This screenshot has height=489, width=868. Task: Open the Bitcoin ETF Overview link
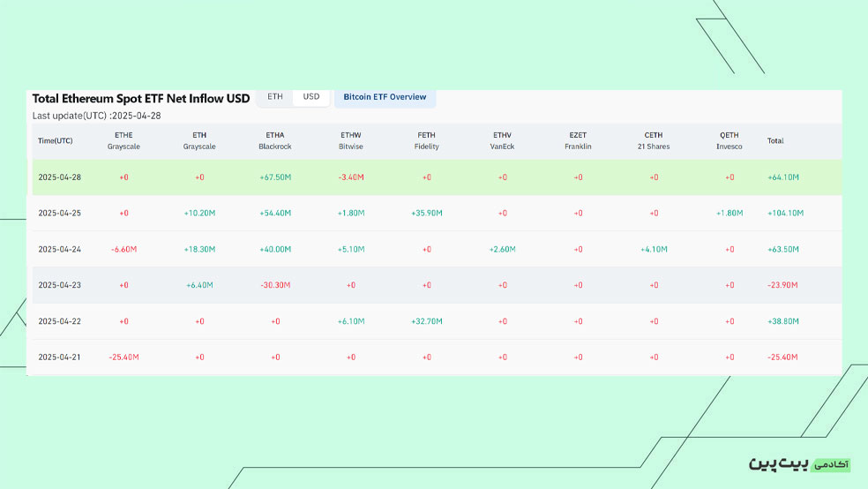385,97
